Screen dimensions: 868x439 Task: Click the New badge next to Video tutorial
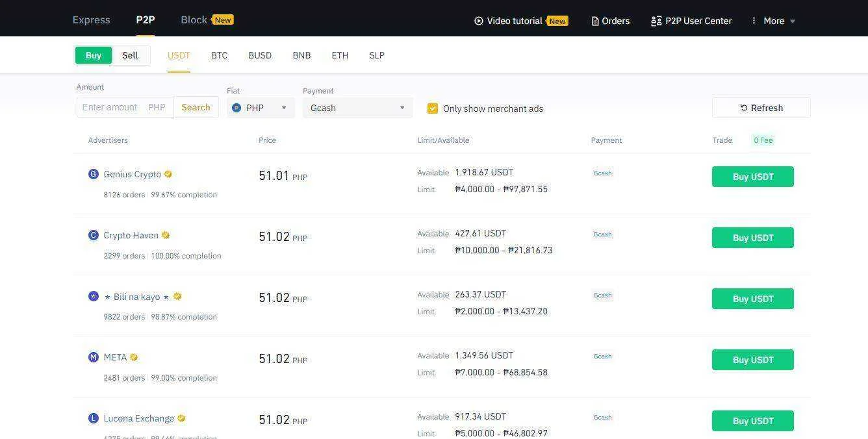(x=557, y=21)
